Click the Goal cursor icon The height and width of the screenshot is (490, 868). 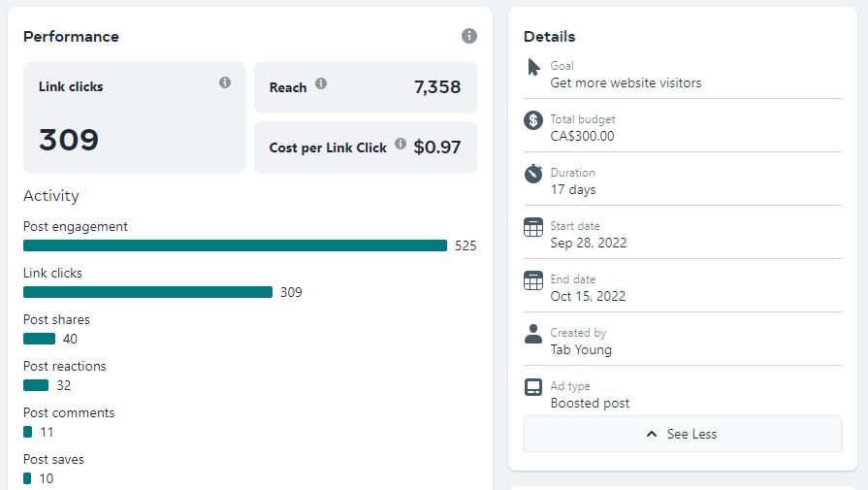click(533, 67)
